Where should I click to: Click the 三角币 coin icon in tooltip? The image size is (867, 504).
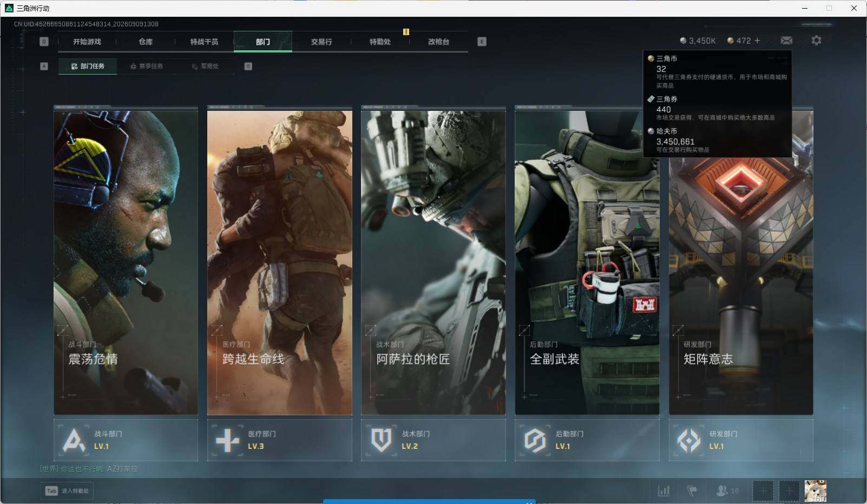[651, 58]
